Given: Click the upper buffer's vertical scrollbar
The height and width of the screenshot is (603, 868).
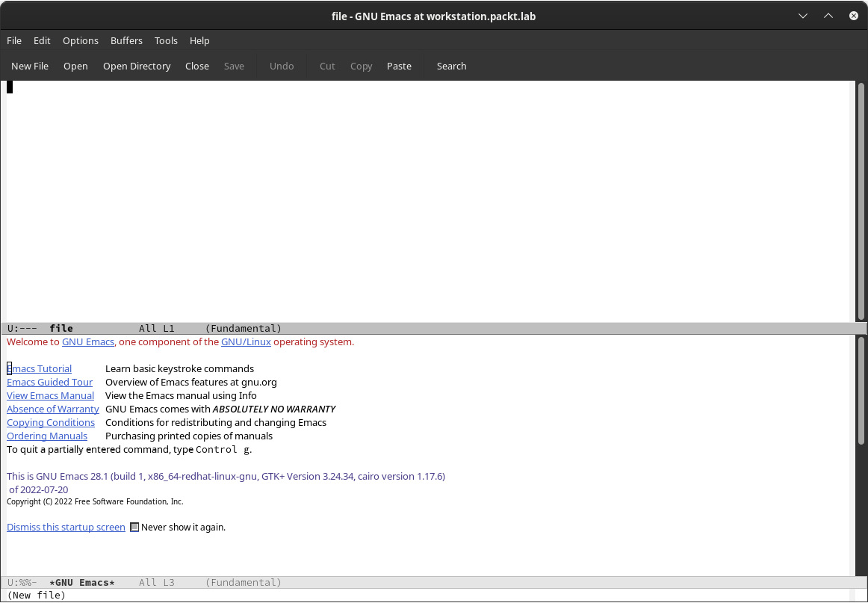Looking at the screenshot, I should [x=861, y=202].
